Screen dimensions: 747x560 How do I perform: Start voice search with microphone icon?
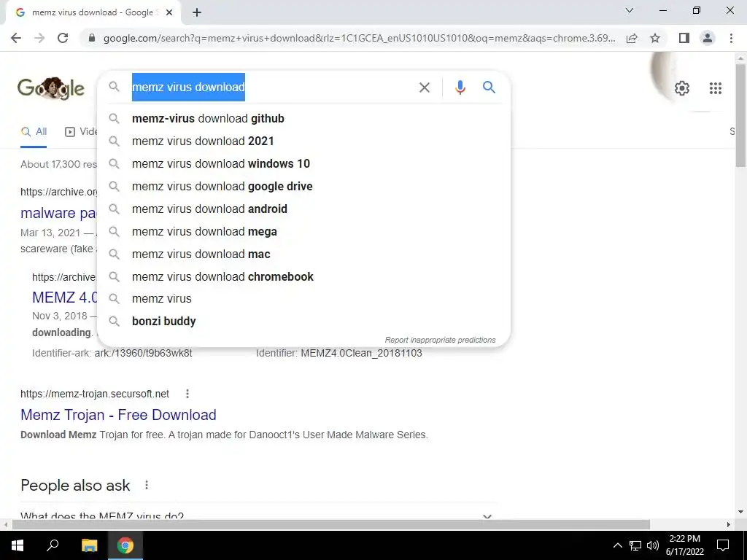tap(460, 87)
